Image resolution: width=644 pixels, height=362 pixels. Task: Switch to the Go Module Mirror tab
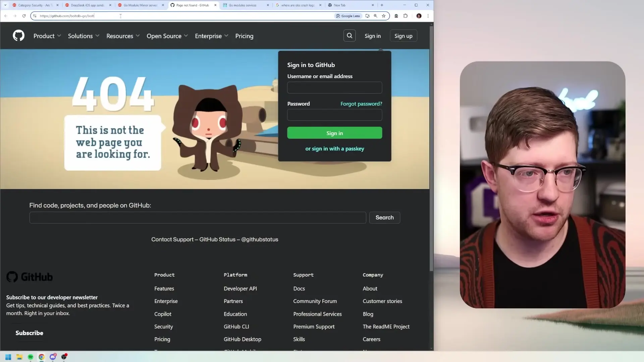pos(140,5)
